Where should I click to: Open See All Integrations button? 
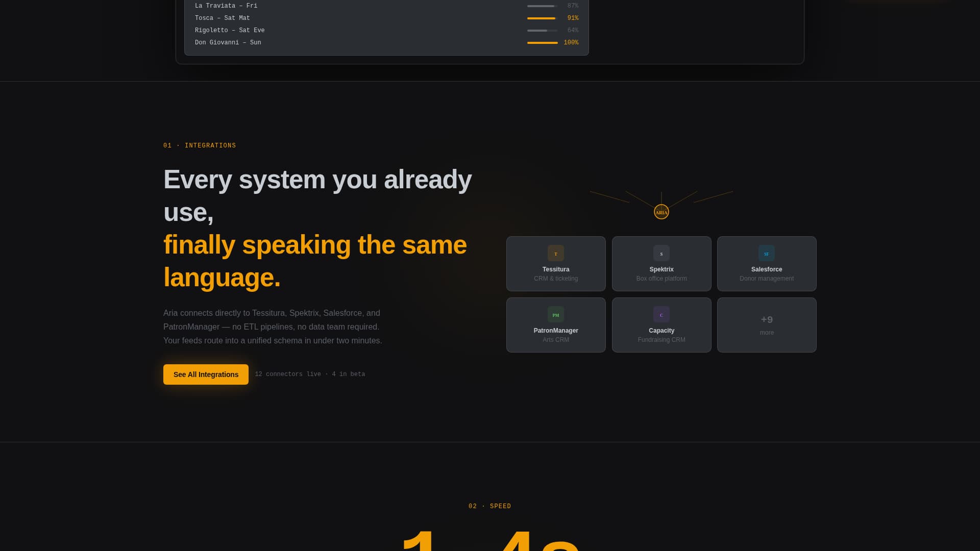[x=206, y=374]
